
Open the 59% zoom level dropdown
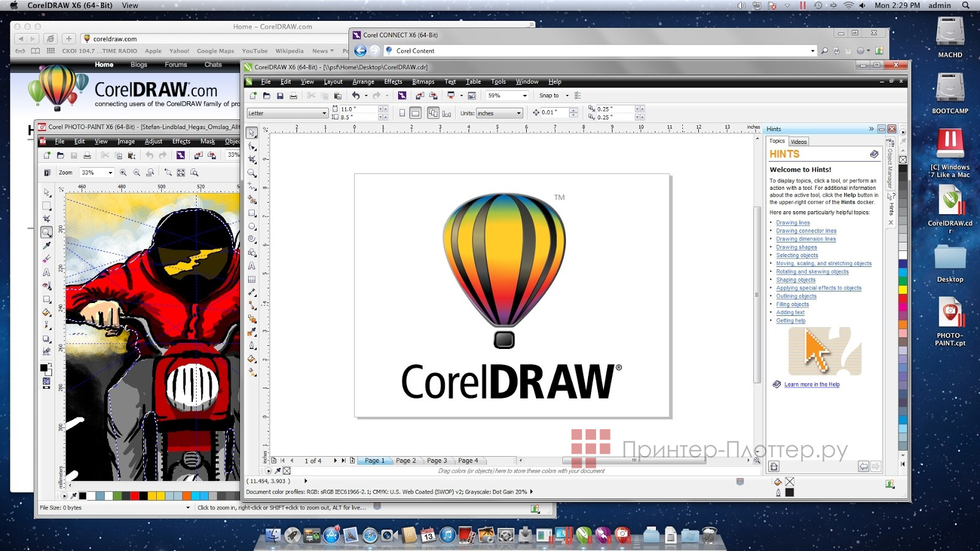click(524, 96)
